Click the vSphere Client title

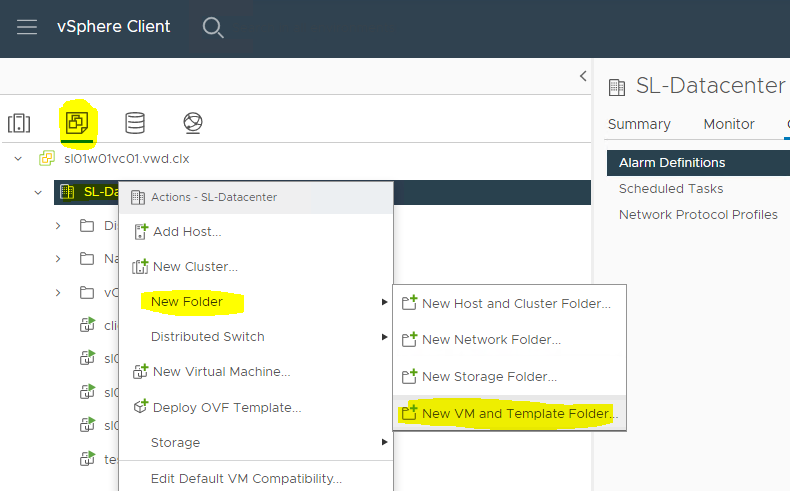(x=113, y=26)
